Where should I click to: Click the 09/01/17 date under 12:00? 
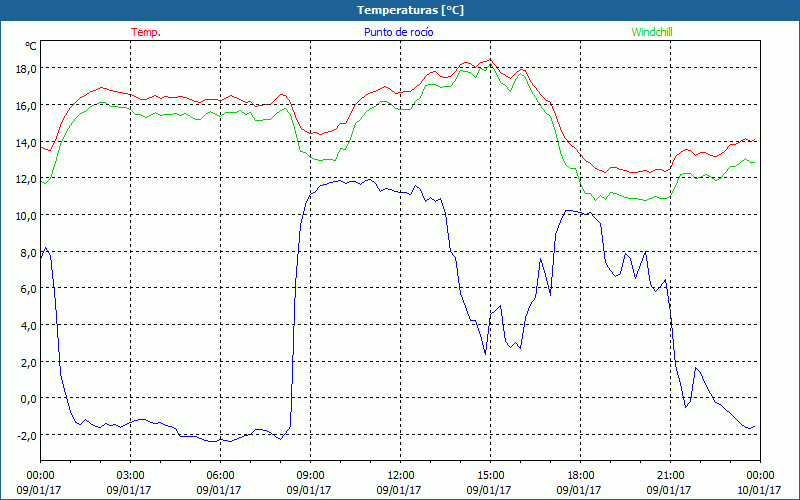tap(399, 490)
